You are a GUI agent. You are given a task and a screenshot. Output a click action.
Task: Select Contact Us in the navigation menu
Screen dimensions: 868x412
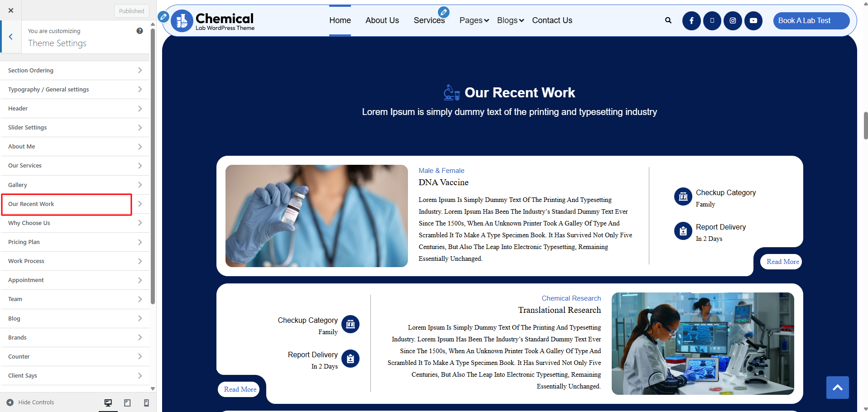pos(552,20)
